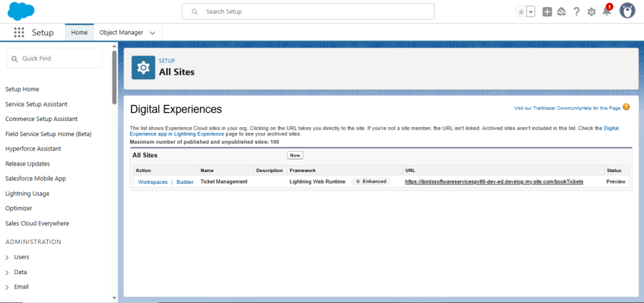Open the App Launcher grid icon

(19, 32)
